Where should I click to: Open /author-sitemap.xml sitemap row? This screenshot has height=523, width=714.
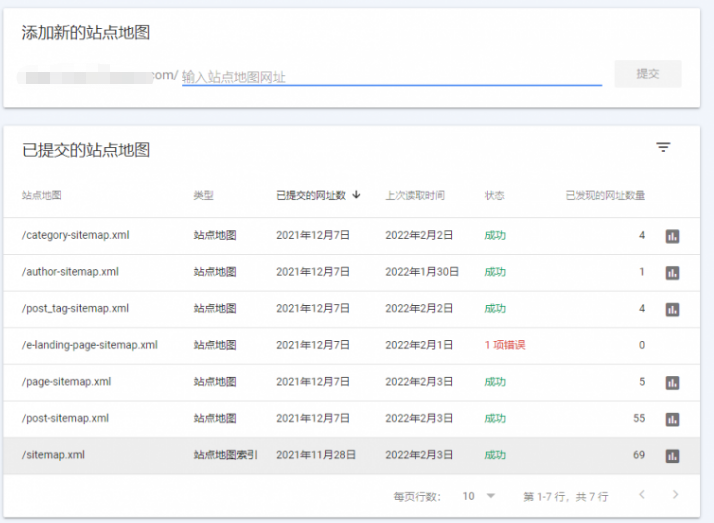[x=352, y=273]
